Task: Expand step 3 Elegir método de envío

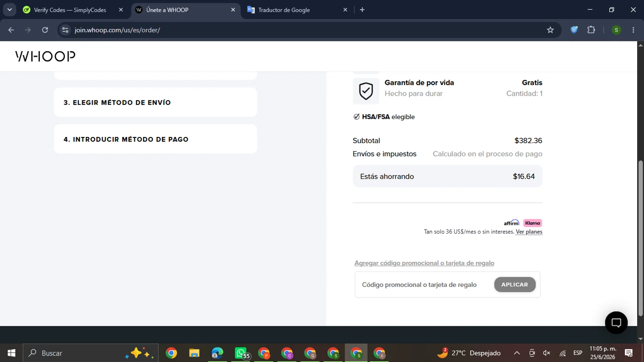Action: point(155,102)
